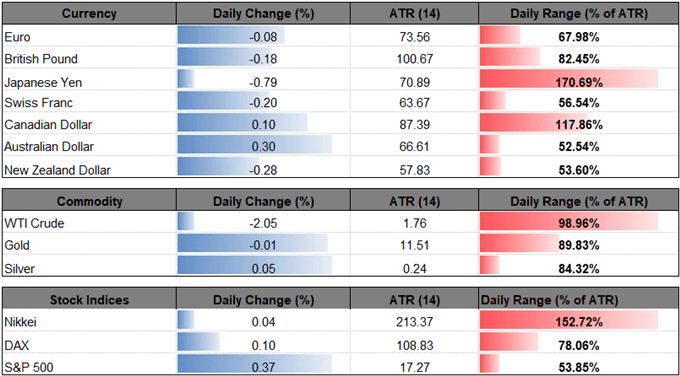
Task: Click the WTI Crude daily range 98.96% bar
Action: 569,224
